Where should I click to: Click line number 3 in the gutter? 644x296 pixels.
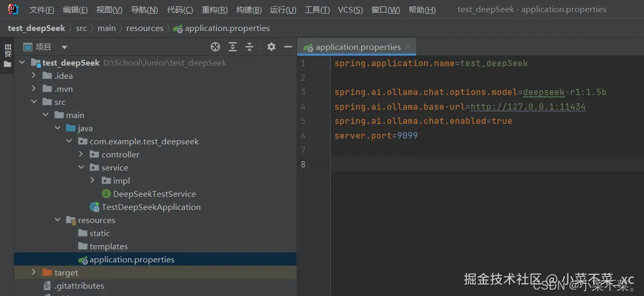pyautogui.click(x=303, y=92)
